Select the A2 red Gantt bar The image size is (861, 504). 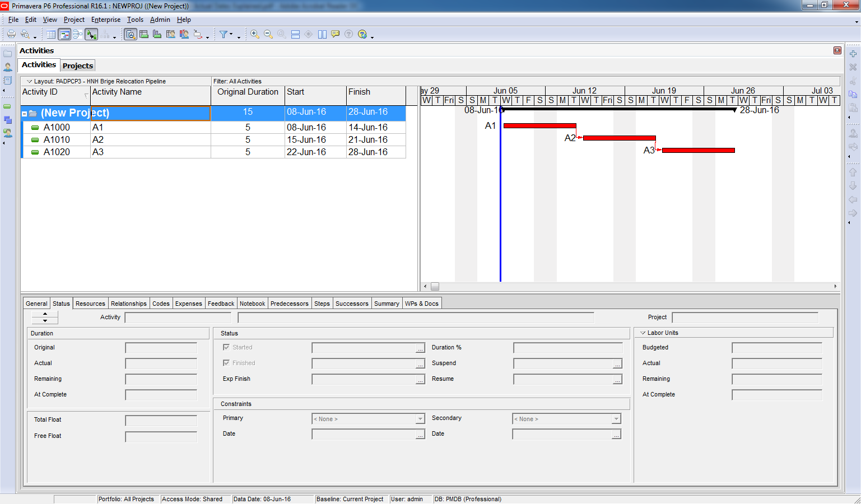[619, 138]
